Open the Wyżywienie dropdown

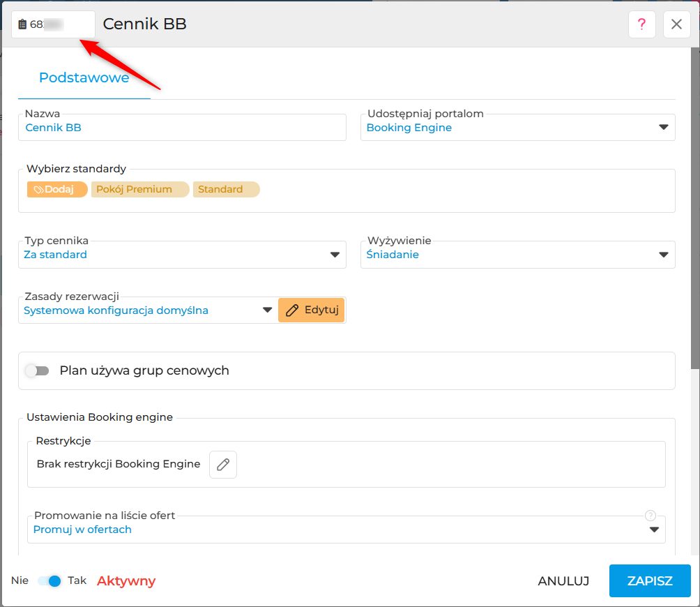(517, 255)
